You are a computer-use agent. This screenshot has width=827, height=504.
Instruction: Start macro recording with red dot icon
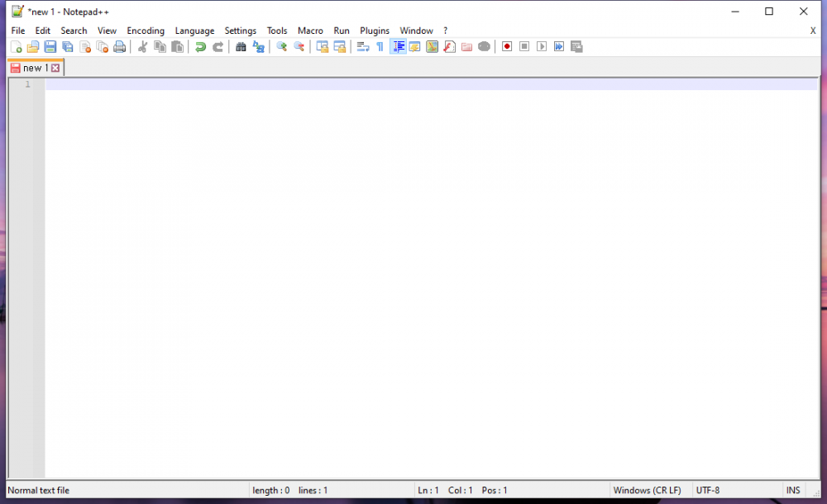click(507, 47)
